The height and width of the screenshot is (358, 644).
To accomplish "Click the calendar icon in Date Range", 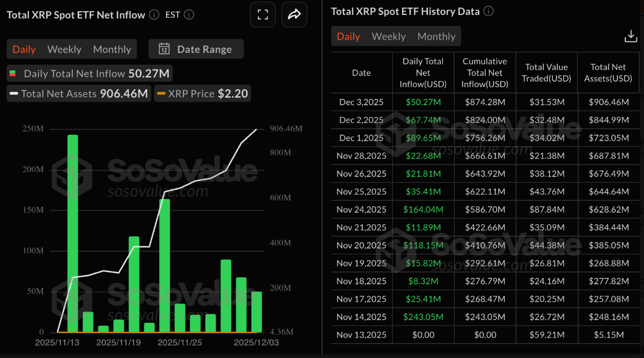I will pos(164,49).
